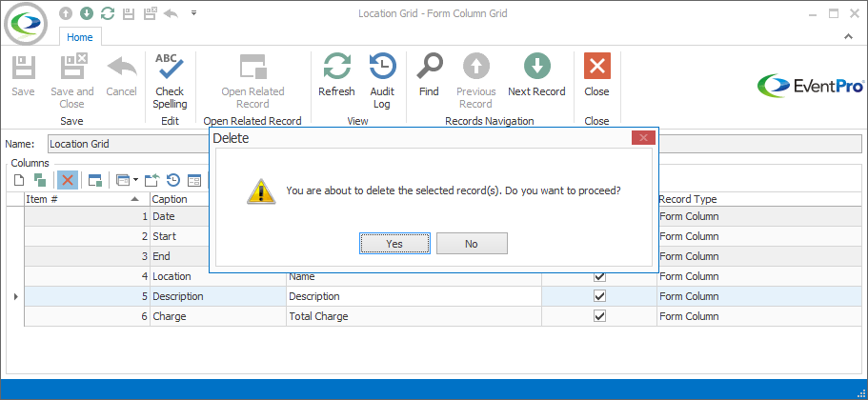868x400 pixels.
Task: Click item number 1 cell
Action: pos(87,216)
